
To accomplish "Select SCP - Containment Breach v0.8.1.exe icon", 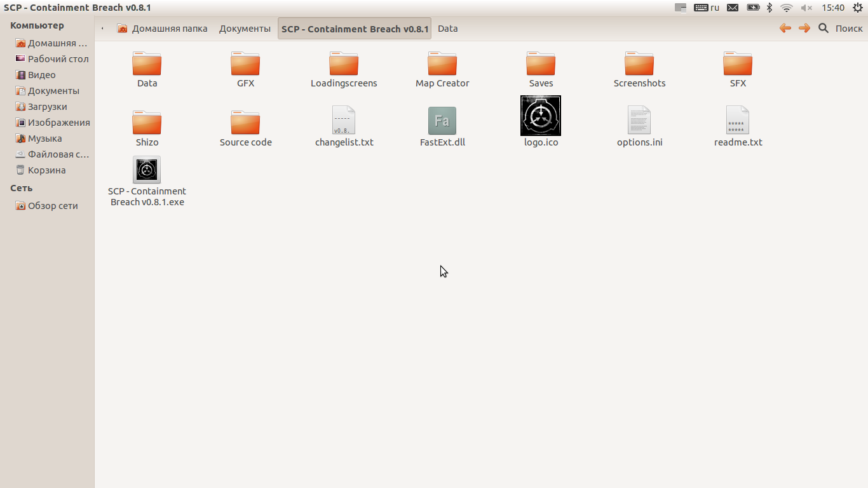I will (147, 170).
